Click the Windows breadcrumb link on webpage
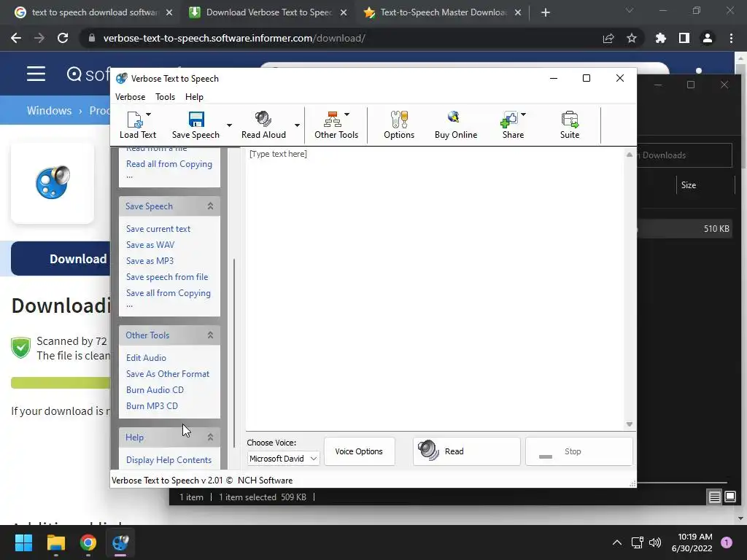747x560 pixels. pyautogui.click(x=49, y=111)
